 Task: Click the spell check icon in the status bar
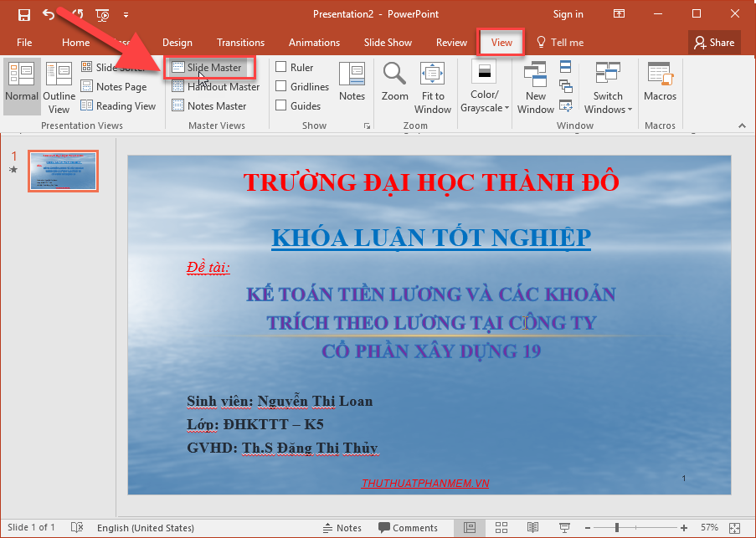[77, 527]
